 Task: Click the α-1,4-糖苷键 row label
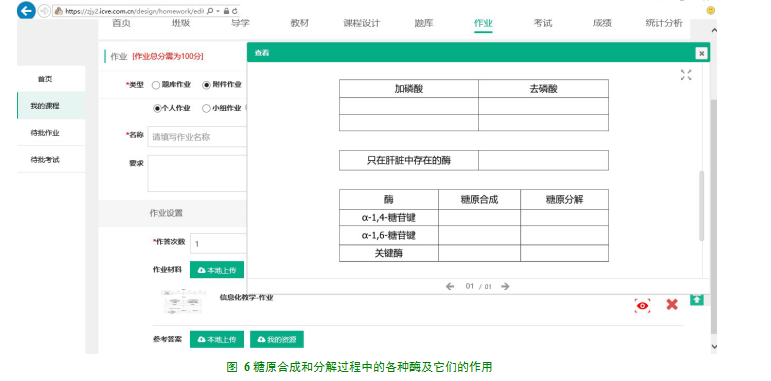(x=389, y=218)
